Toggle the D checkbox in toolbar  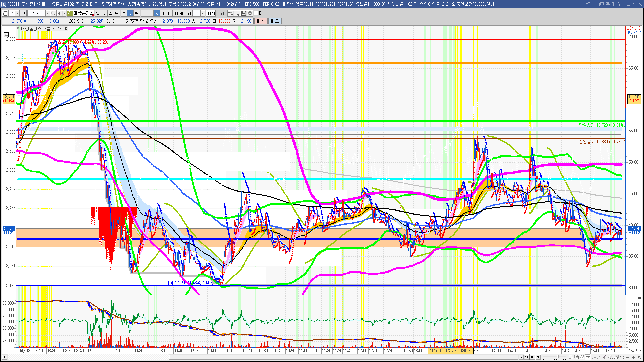[256, 13]
